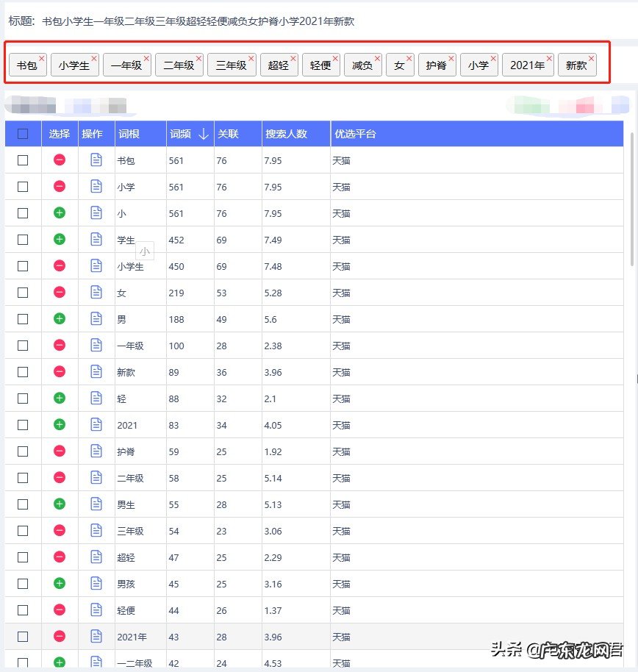This screenshot has height=672, width=638.
Task: Click the green plus icon for 男孩
Action: click(x=60, y=584)
